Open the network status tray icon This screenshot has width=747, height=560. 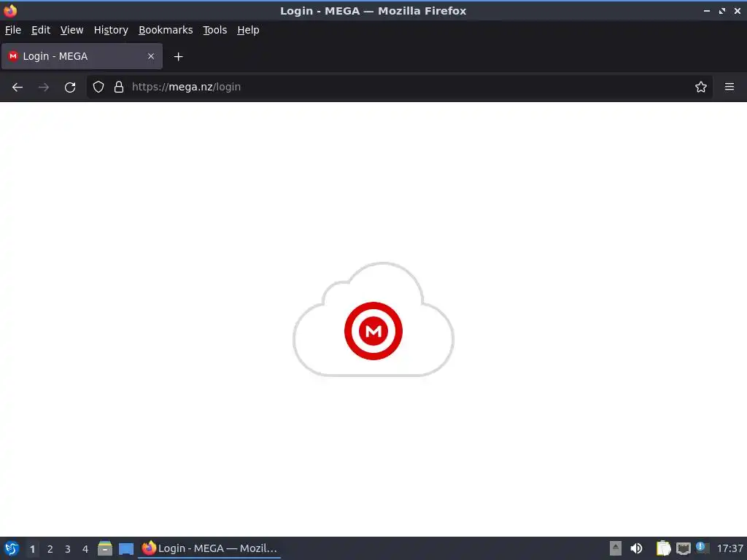pos(683,548)
